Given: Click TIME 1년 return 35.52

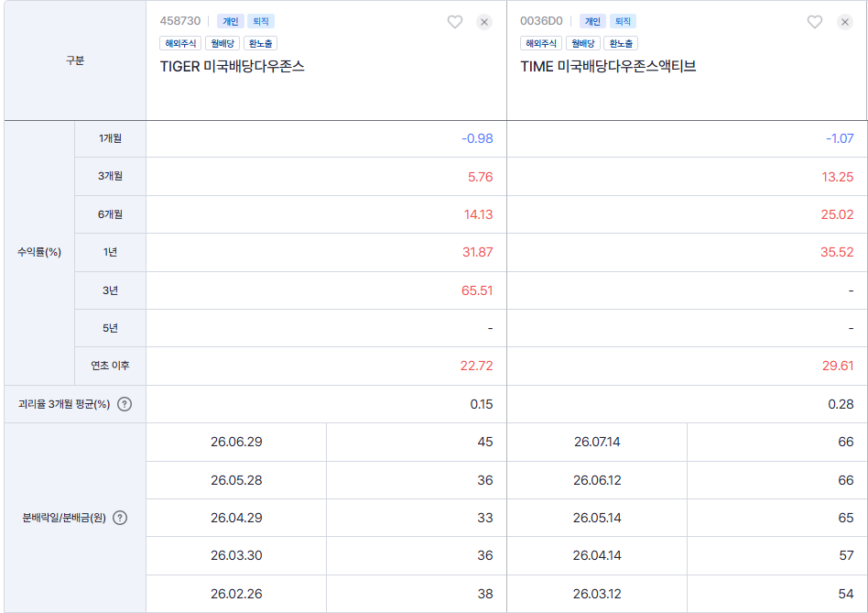Looking at the screenshot, I should (x=837, y=252).
